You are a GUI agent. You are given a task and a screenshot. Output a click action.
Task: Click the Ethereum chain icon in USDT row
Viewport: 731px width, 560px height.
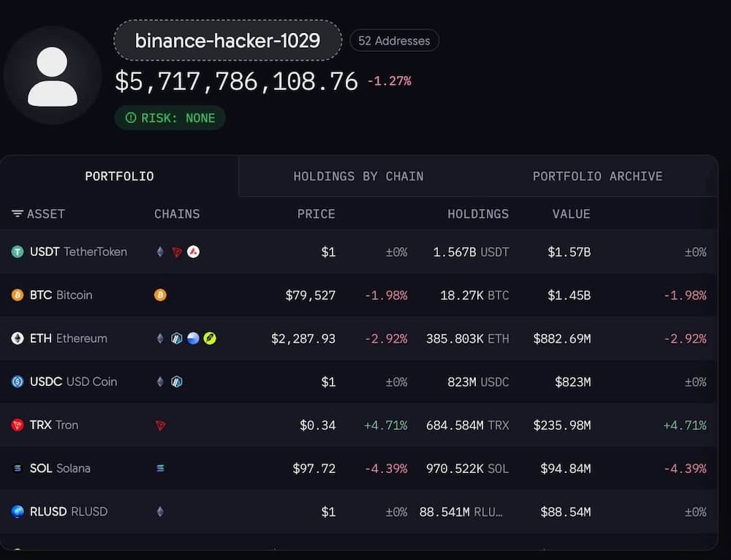[160, 252]
